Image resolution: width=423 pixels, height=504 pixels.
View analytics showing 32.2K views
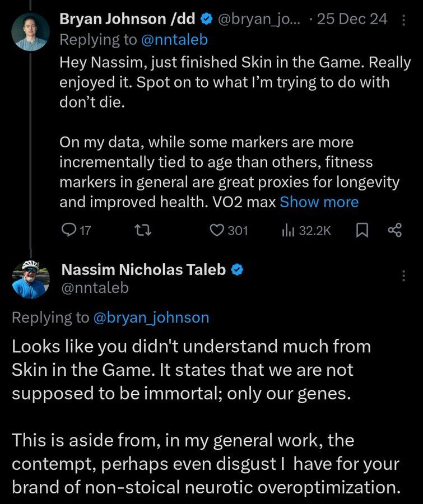point(306,231)
